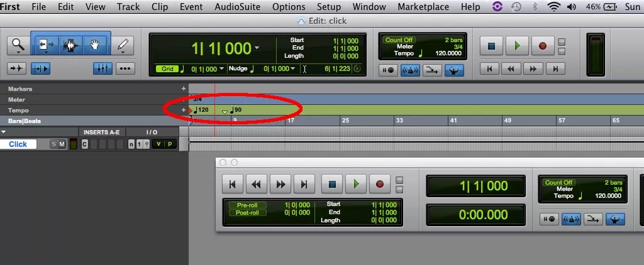Viewport: 644px width, 265px height.
Task: Open Click track output selector
Action: point(139,144)
